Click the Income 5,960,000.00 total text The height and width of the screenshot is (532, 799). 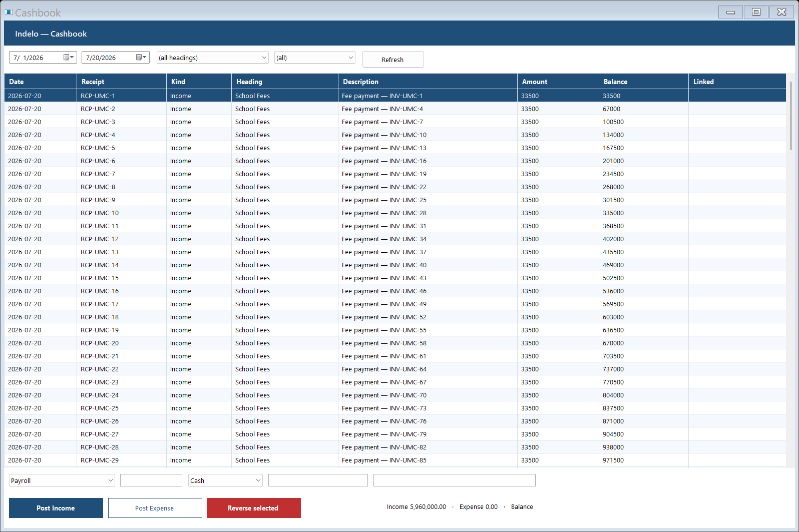click(417, 506)
